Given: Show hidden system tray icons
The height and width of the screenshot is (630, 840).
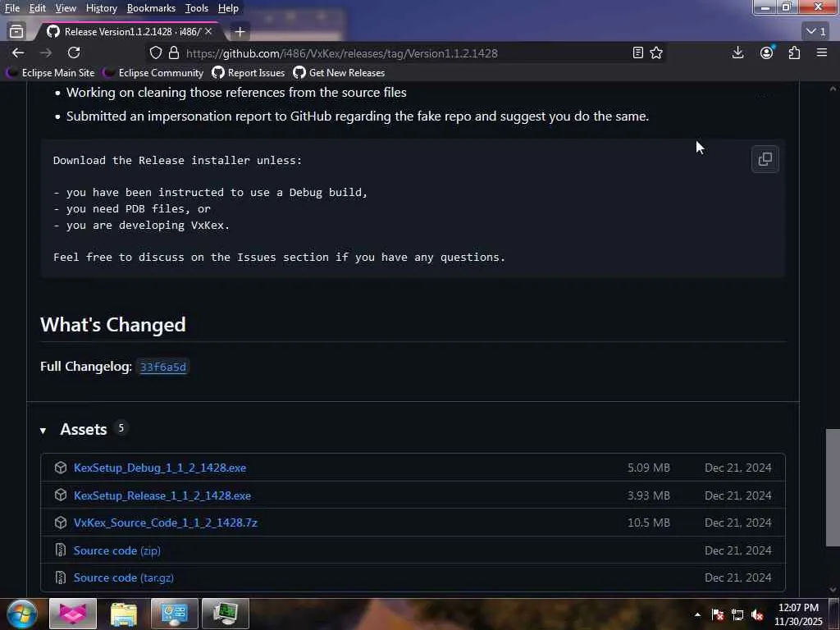Looking at the screenshot, I should [697, 615].
